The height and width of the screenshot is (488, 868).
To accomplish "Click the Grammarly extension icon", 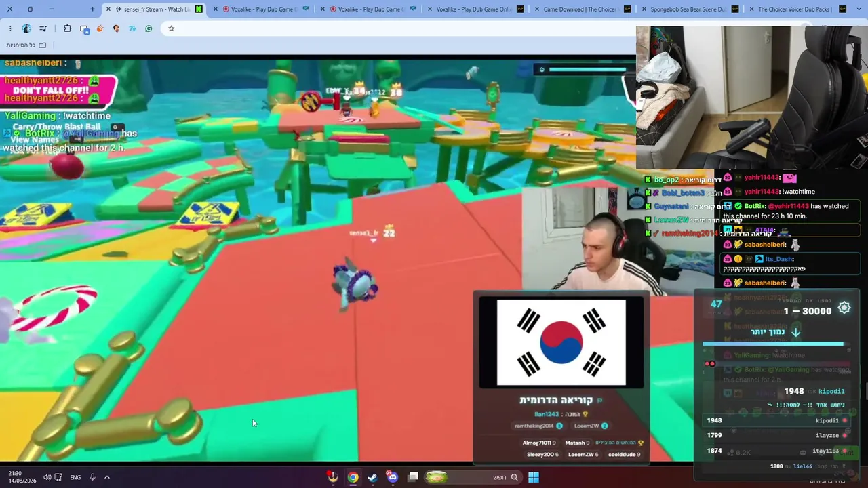I will (x=149, y=28).
